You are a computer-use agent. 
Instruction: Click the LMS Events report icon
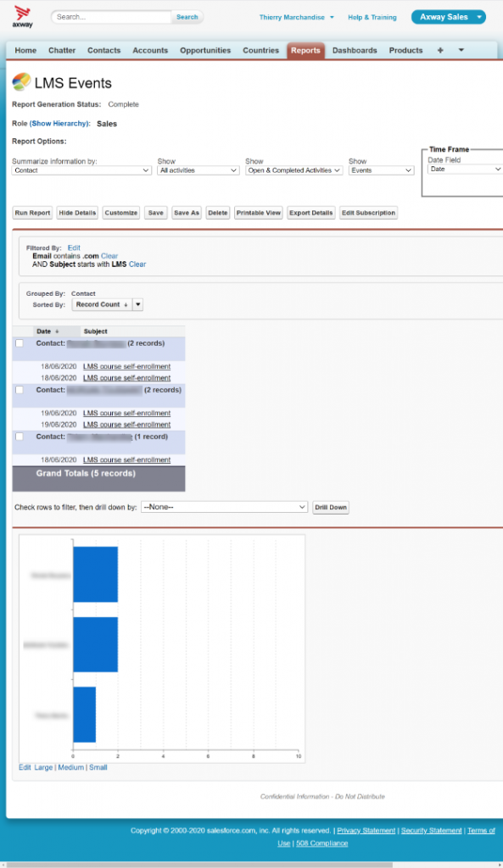21,82
